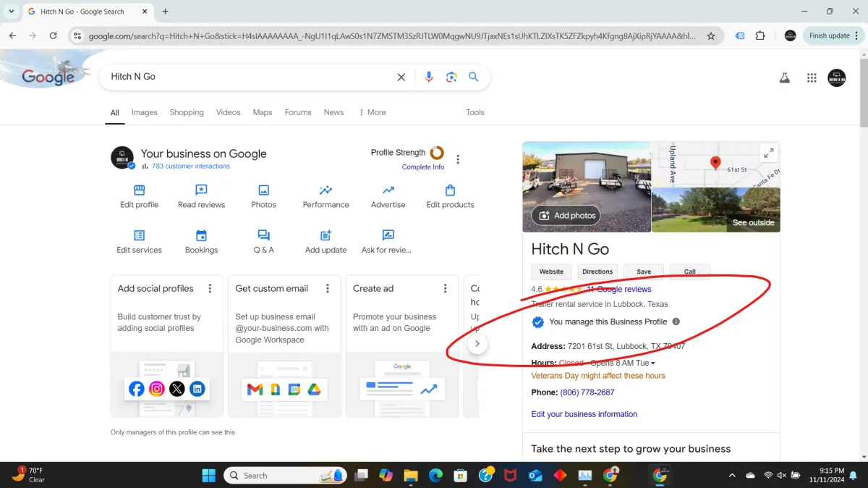
Task: Open Chrome profile avatar in toolbar
Action: tap(790, 35)
